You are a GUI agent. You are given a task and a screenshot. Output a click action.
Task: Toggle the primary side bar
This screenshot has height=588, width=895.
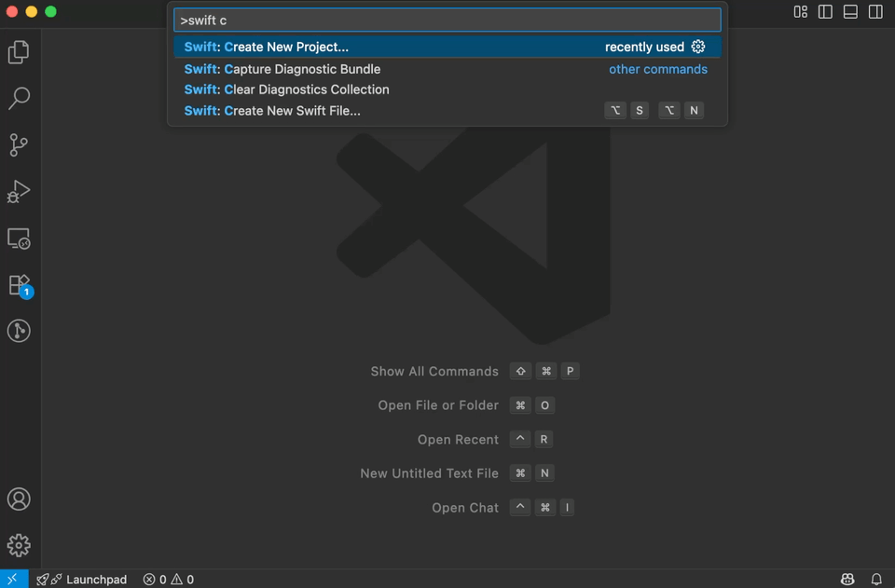click(x=825, y=11)
